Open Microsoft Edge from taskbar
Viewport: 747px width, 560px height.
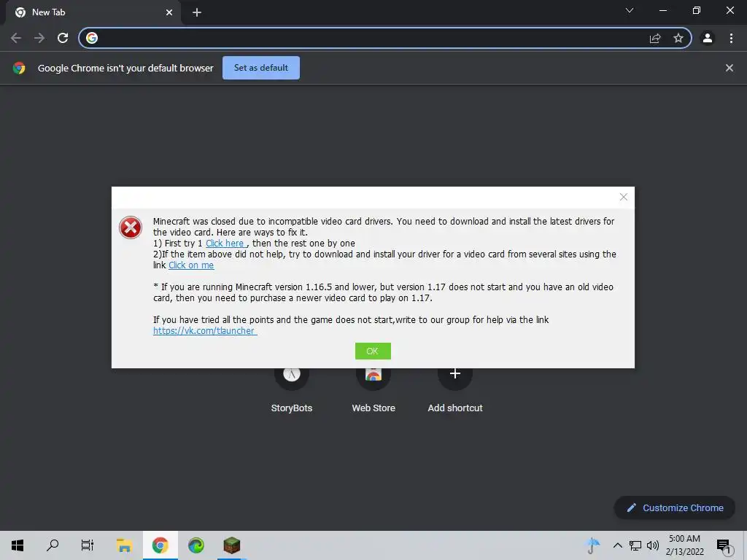click(196, 545)
